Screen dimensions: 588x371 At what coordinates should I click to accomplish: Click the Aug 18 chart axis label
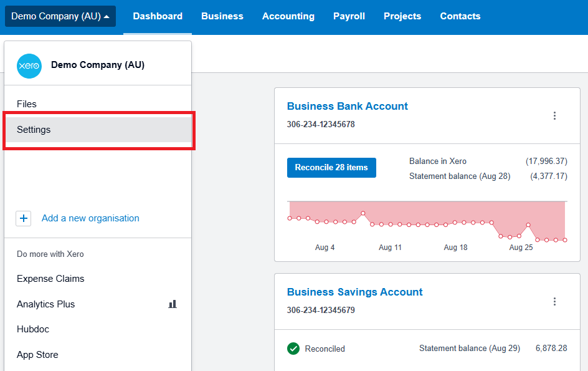(x=455, y=248)
